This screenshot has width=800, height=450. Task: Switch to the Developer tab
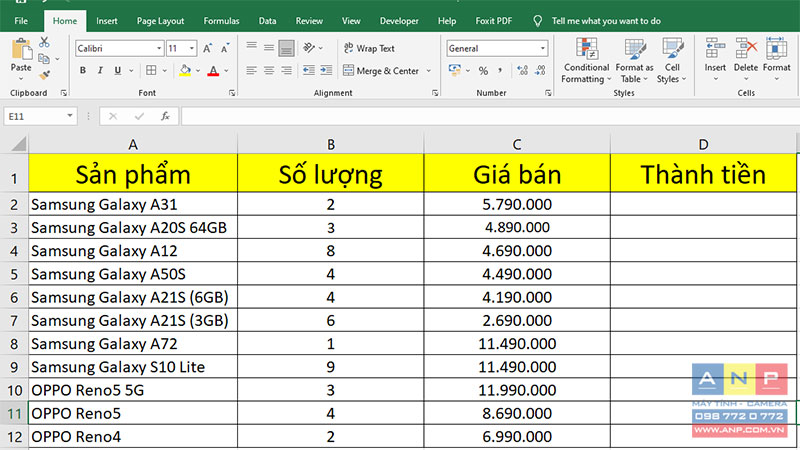click(x=399, y=21)
